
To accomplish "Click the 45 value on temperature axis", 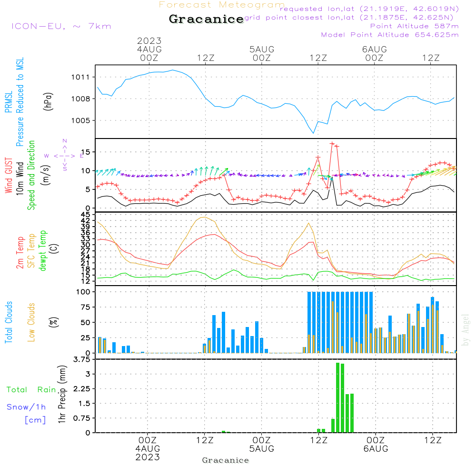I will coord(86,215).
